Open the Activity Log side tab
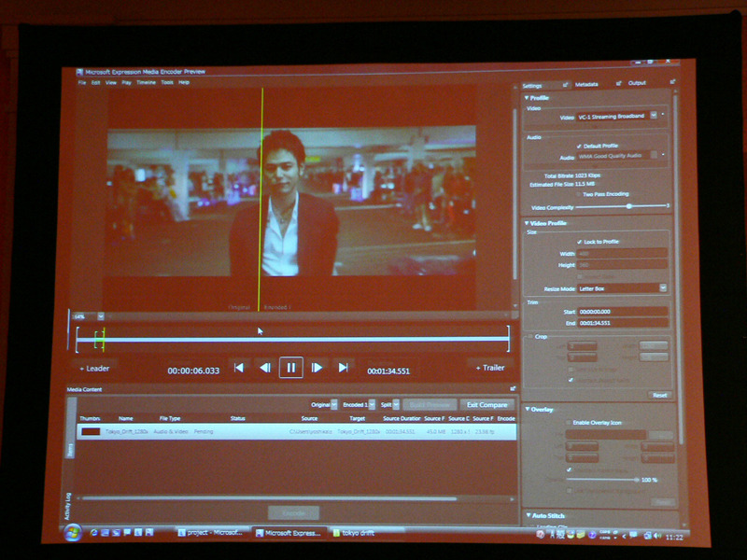Image resolution: width=747 pixels, height=560 pixels. [x=67, y=505]
